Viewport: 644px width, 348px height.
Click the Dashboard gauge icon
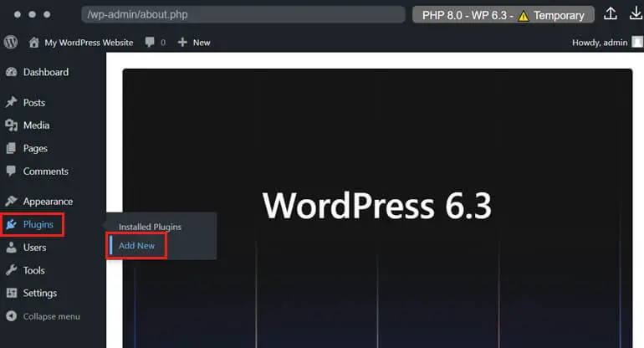click(12, 72)
